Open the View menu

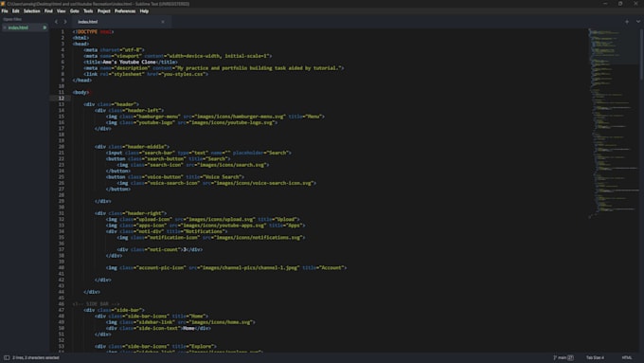(62, 11)
